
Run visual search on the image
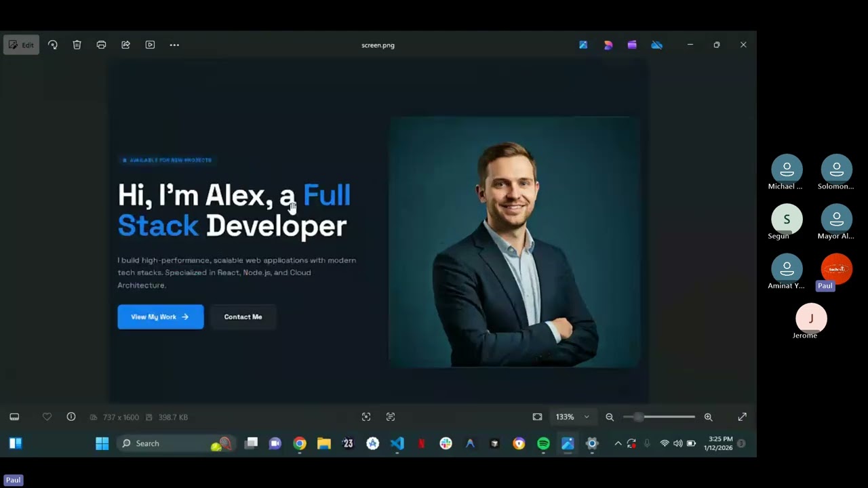pyautogui.click(x=366, y=417)
